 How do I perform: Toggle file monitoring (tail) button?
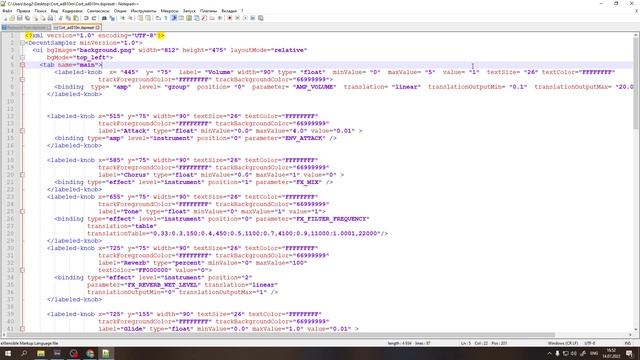click(x=220, y=18)
